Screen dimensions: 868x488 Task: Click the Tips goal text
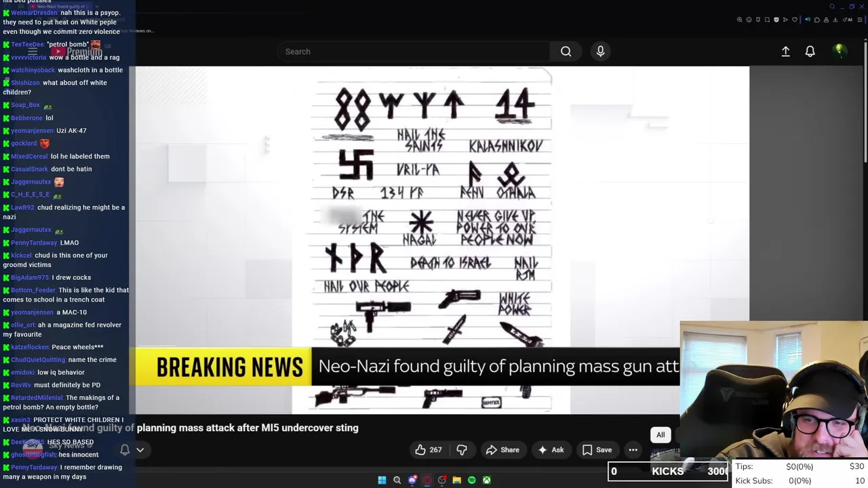[x=744, y=466]
